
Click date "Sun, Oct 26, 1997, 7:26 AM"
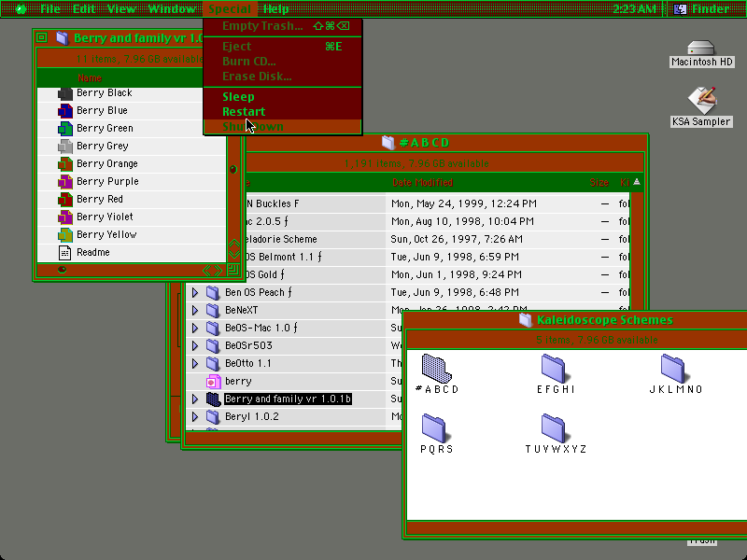(x=457, y=240)
